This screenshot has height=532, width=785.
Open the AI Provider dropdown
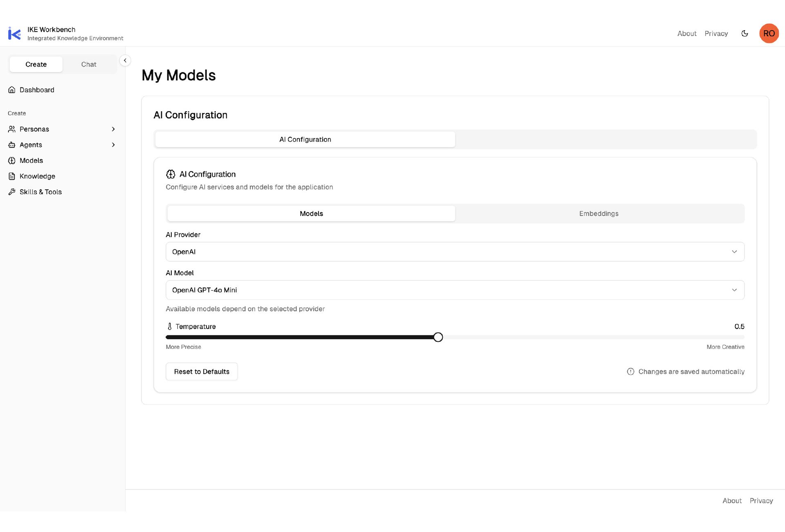point(455,252)
